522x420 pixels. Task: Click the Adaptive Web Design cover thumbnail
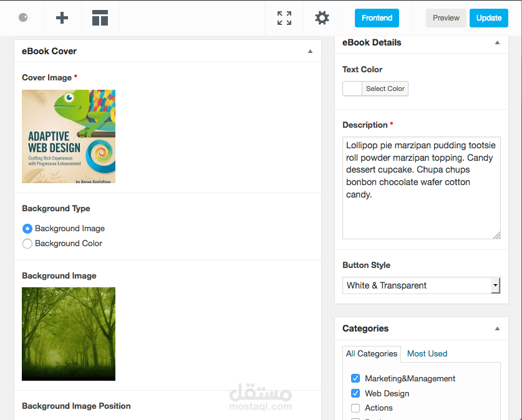point(69,136)
